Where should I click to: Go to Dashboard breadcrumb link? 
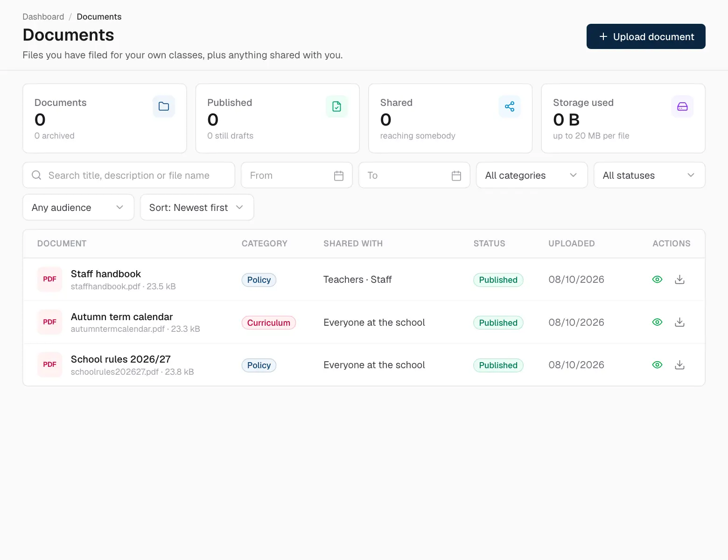(43, 17)
